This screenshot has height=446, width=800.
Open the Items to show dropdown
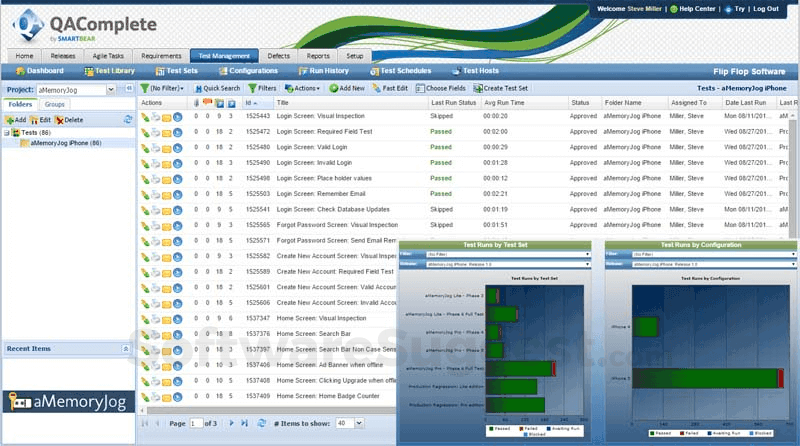(359, 423)
